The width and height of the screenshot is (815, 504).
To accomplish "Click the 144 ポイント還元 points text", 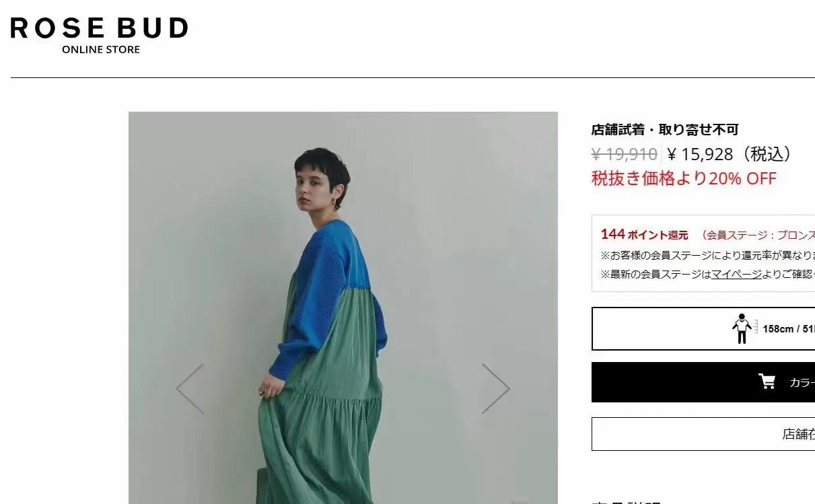I will point(645,234).
